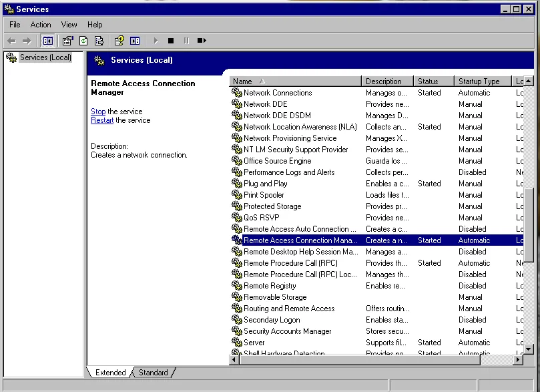
Task: Click the gear icon beside Remote Registry
Action: click(236, 286)
